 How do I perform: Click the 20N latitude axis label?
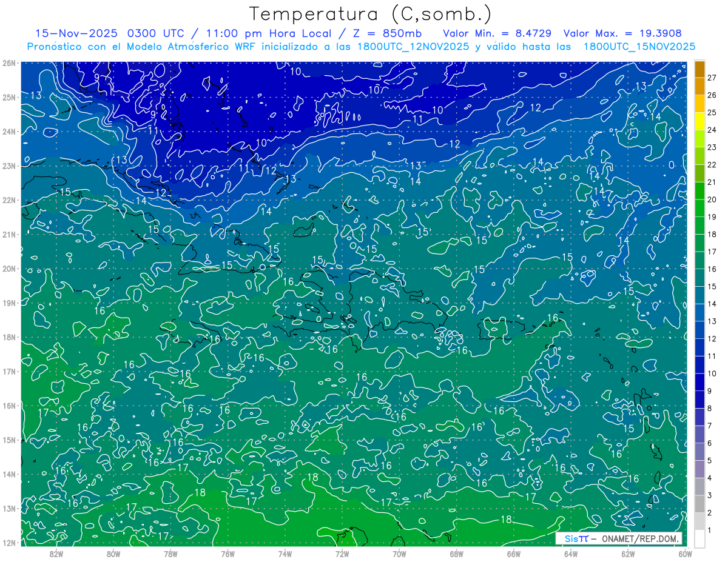click(x=8, y=269)
